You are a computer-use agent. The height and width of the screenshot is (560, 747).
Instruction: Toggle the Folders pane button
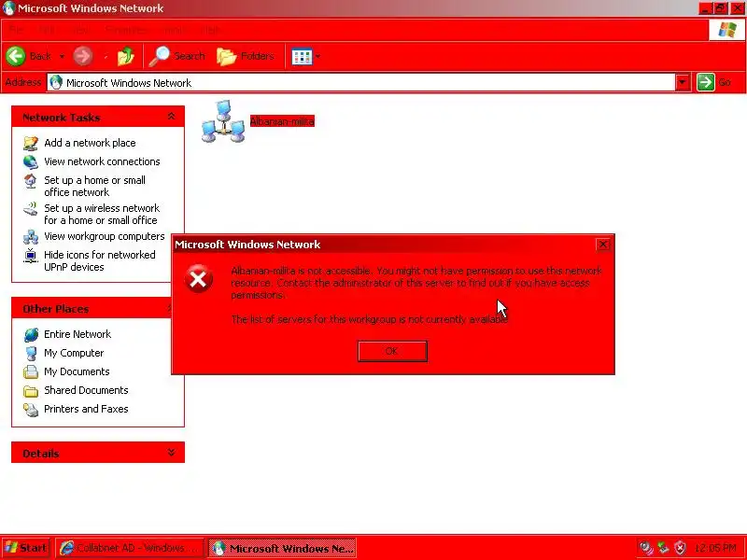[246, 56]
